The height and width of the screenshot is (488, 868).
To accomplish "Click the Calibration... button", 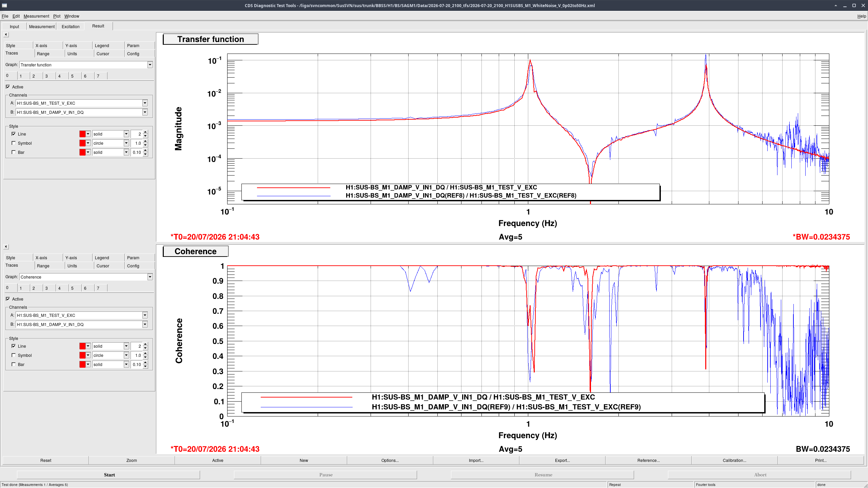I will tap(734, 460).
